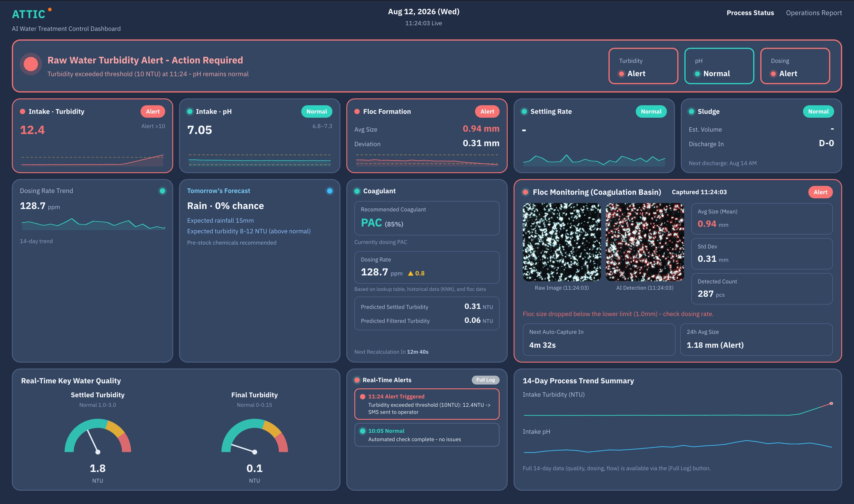Select the Dosing Alert status card

tap(795, 66)
